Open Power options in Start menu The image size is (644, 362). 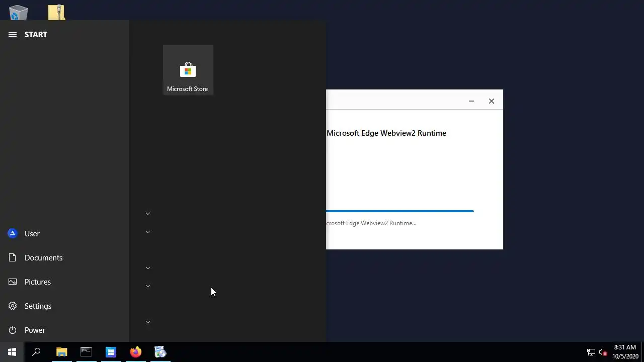[x=64, y=330]
